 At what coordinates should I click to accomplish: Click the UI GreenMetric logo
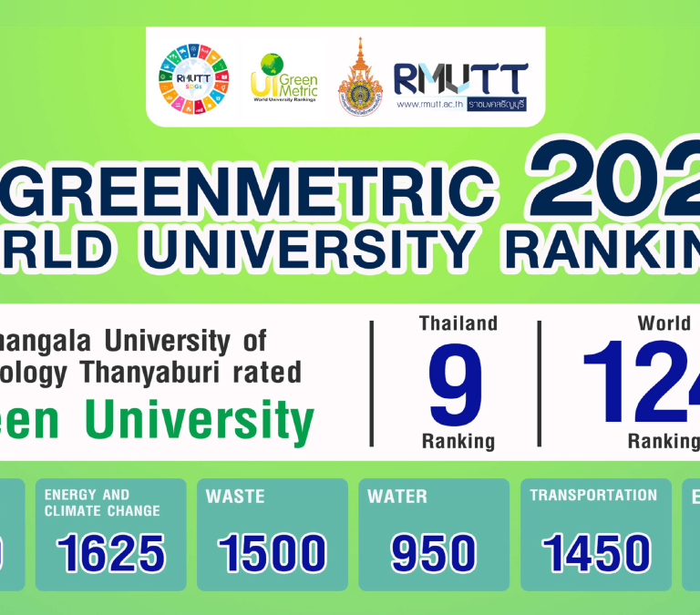[284, 78]
